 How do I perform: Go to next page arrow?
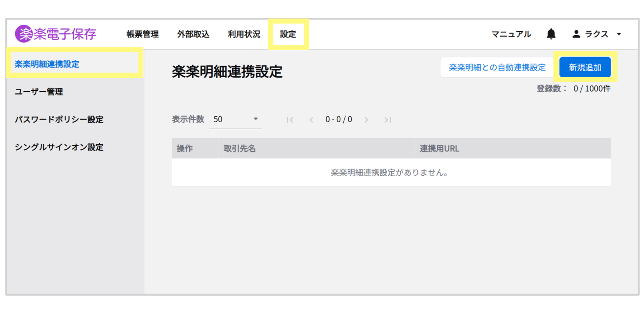pos(366,120)
